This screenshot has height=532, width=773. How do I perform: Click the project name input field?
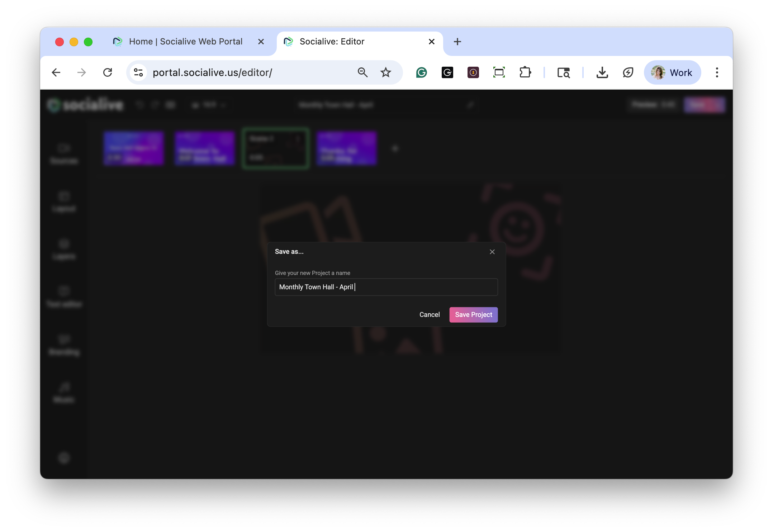[x=386, y=287]
